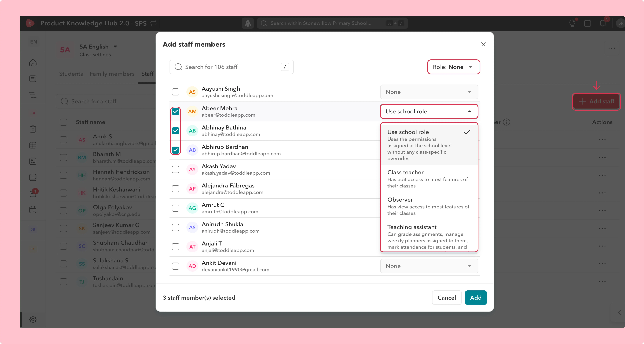
Task: Click the Toddle logo icon in header
Action: 30,23
